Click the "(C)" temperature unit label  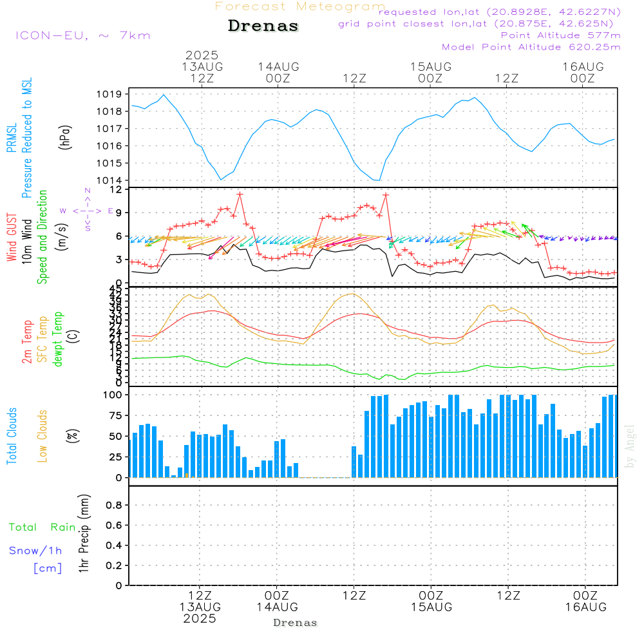click(73, 336)
